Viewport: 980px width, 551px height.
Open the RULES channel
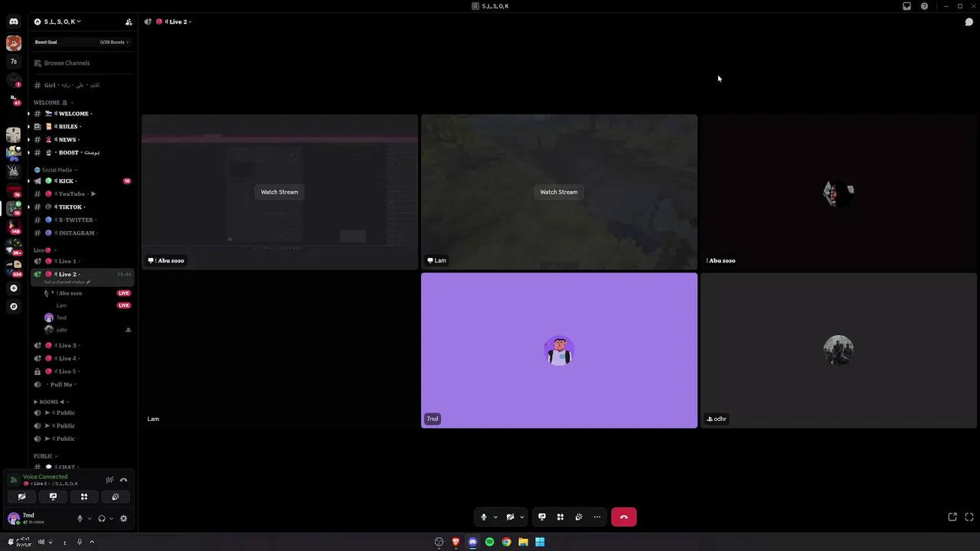click(83, 126)
